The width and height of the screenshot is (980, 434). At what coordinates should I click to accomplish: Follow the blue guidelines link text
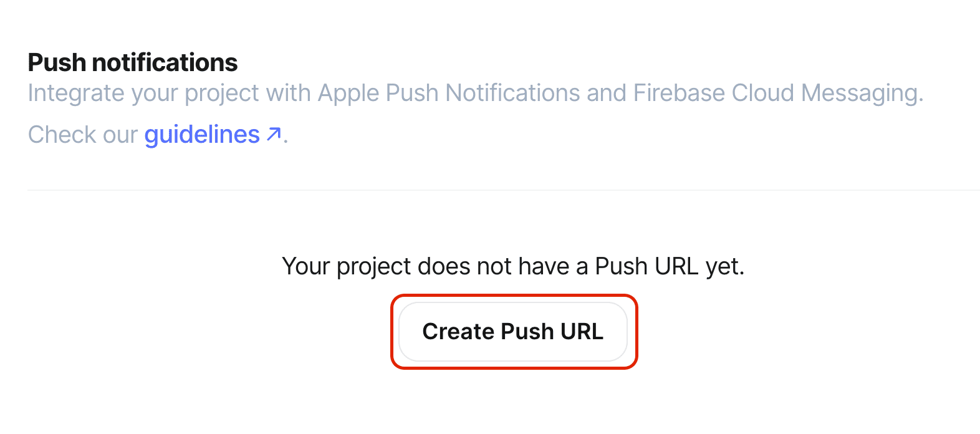(201, 134)
